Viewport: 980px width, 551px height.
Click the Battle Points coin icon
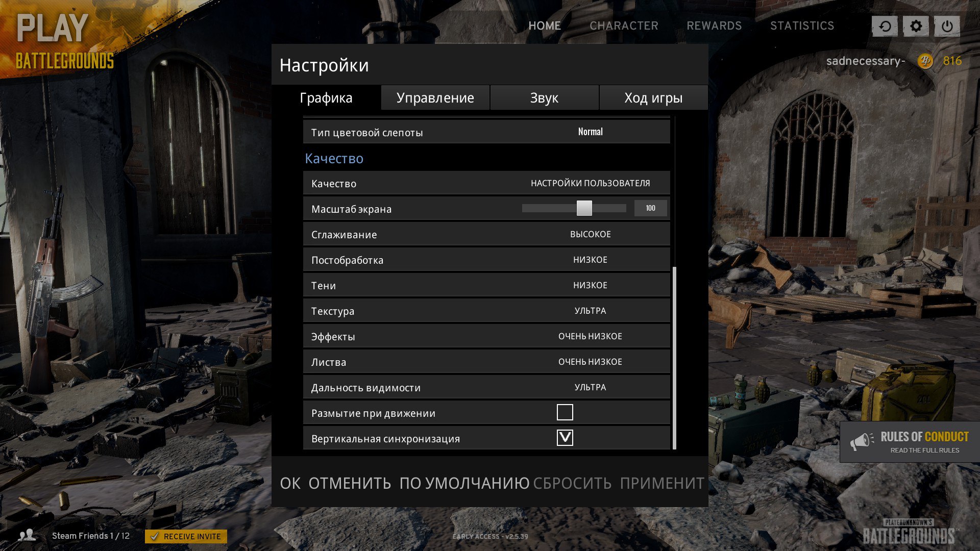pos(925,61)
